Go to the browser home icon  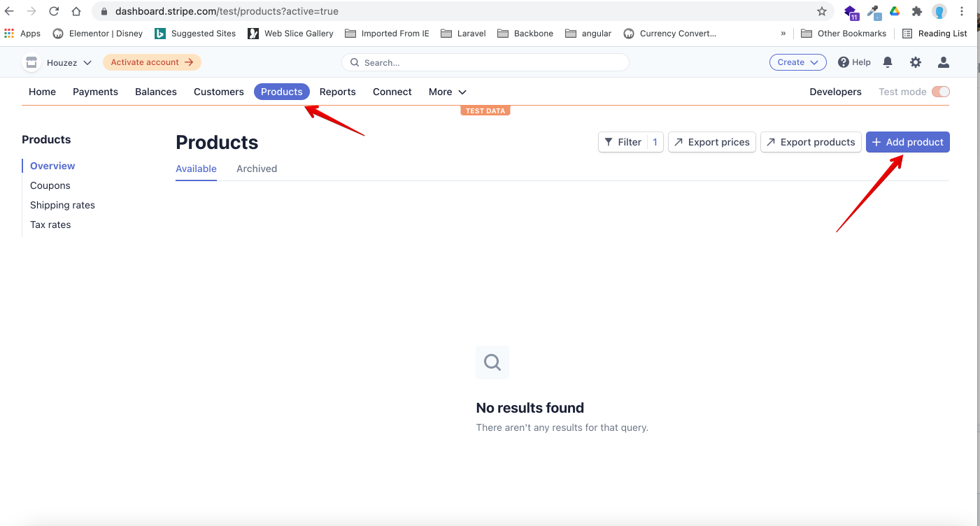tap(76, 11)
